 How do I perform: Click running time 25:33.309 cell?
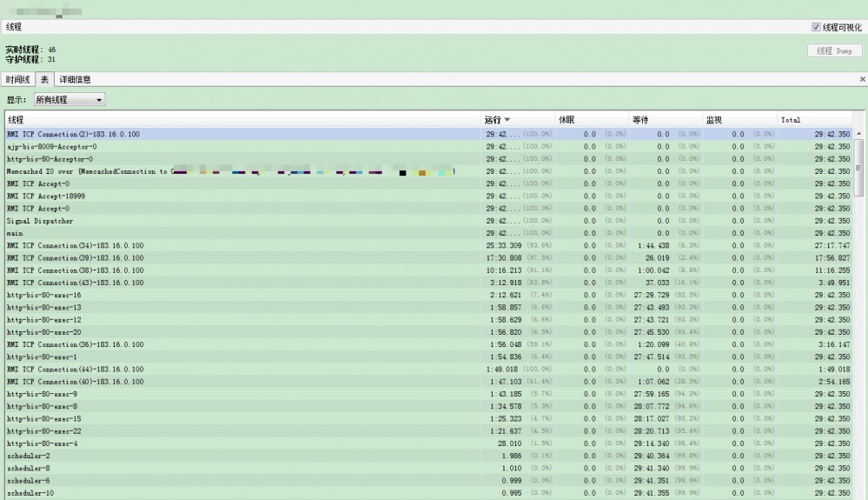pyautogui.click(x=504, y=245)
